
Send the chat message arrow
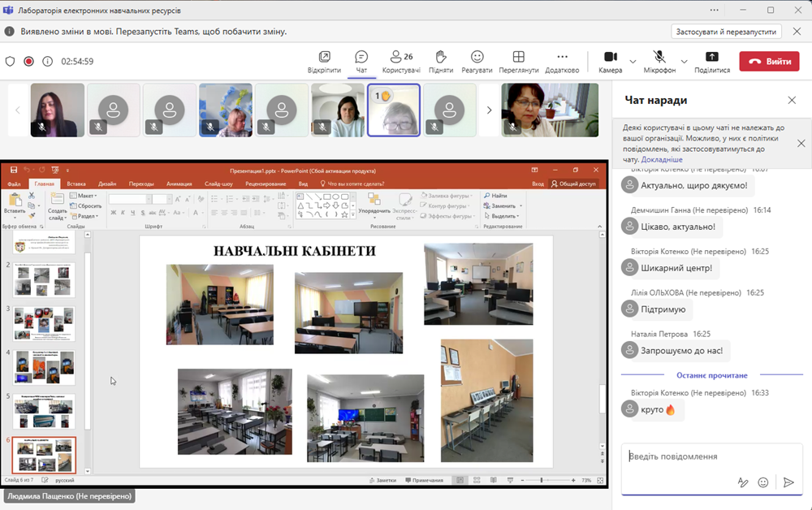[788, 482]
